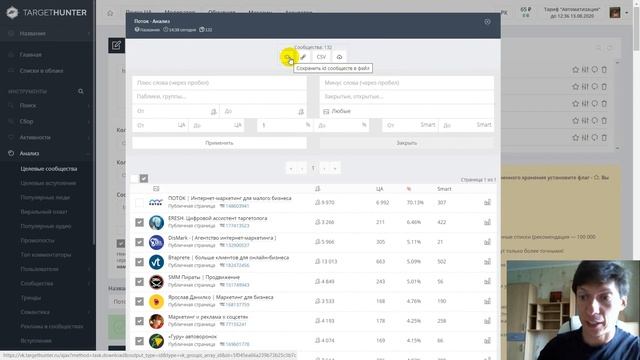This screenshot has width=640, height=360.
Task: Click the Закрыть button in the filter panel
Action: (x=407, y=143)
